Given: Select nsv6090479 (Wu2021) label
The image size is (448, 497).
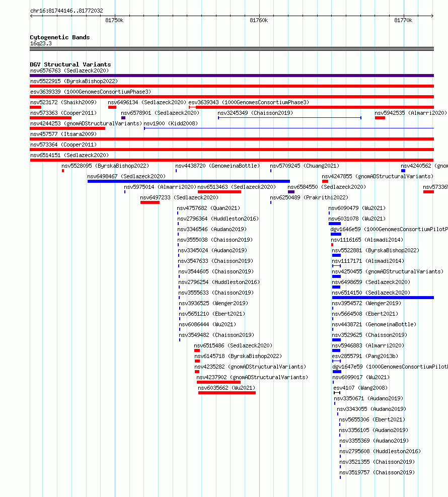Looking at the screenshot, I should pos(357,208).
